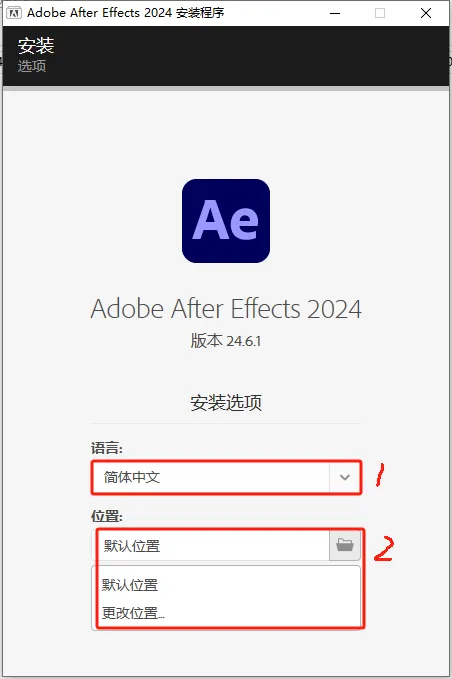Click the red handwritten number 2 annotation

click(x=384, y=549)
